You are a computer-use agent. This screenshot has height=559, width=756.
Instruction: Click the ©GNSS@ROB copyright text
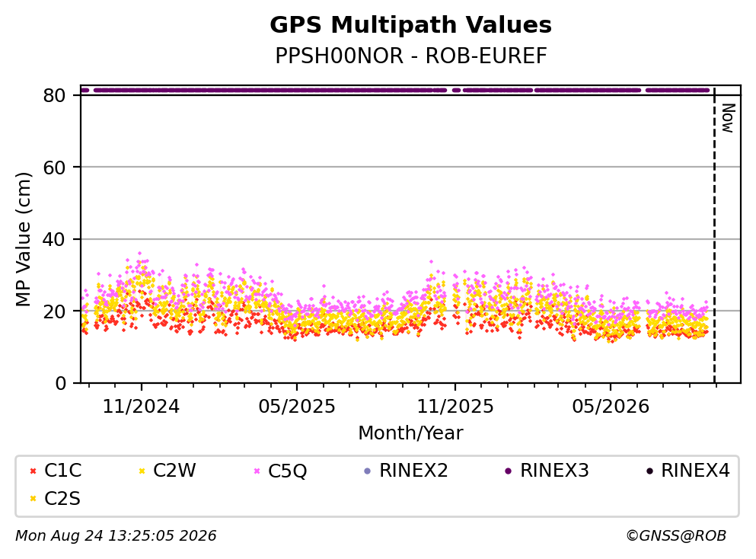(x=676, y=535)
